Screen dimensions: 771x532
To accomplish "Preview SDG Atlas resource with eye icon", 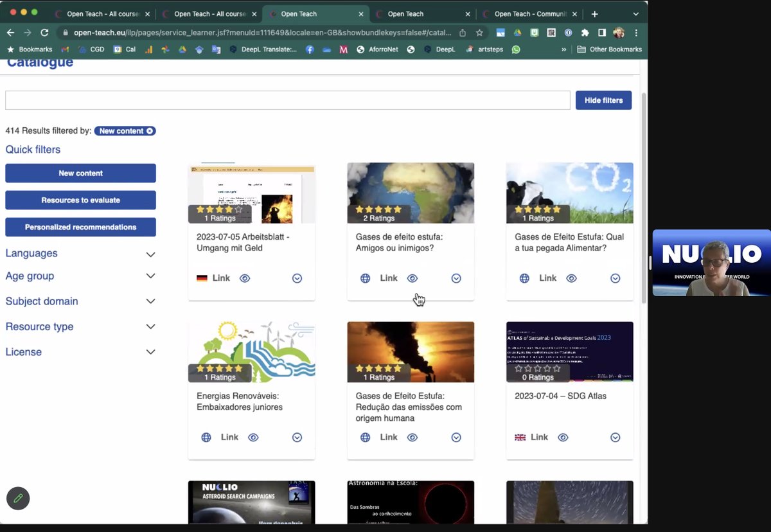I will pyautogui.click(x=563, y=438).
